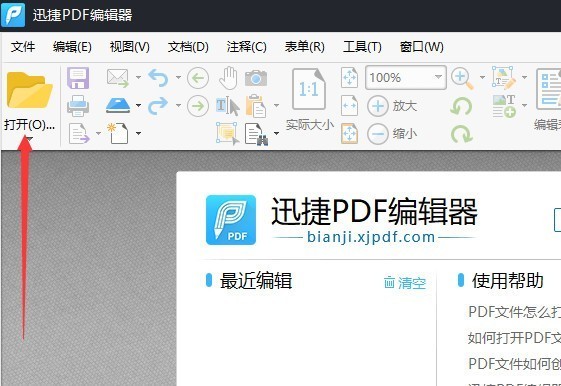Open the 视图(V) menu

click(x=130, y=47)
